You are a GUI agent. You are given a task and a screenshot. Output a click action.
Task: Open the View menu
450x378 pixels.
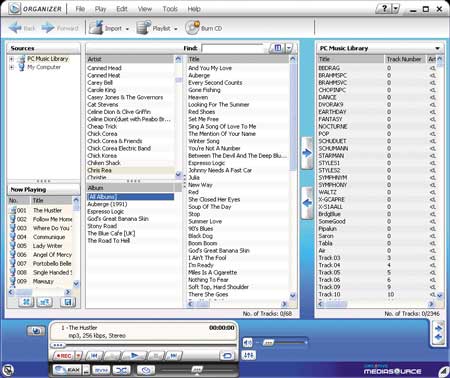(x=145, y=9)
